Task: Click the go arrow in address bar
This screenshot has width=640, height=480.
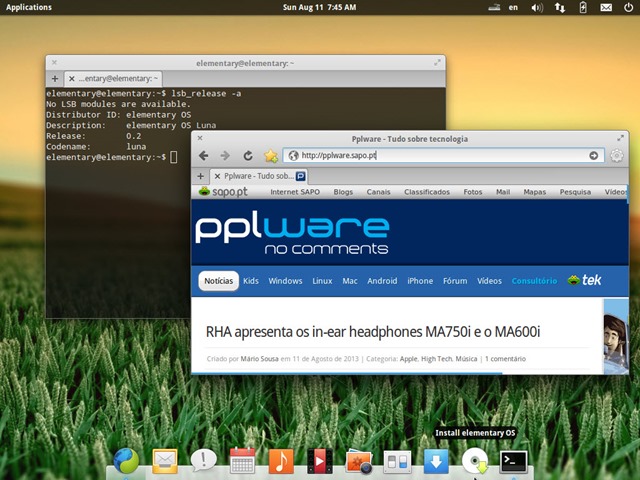Action: click(593, 156)
